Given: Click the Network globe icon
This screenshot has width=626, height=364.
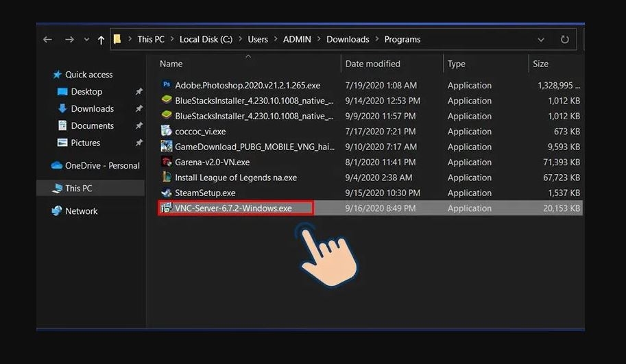Looking at the screenshot, I should pos(57,210).
